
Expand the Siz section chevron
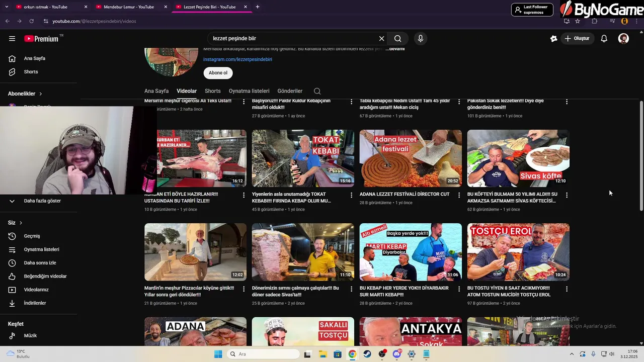point(21,223)
